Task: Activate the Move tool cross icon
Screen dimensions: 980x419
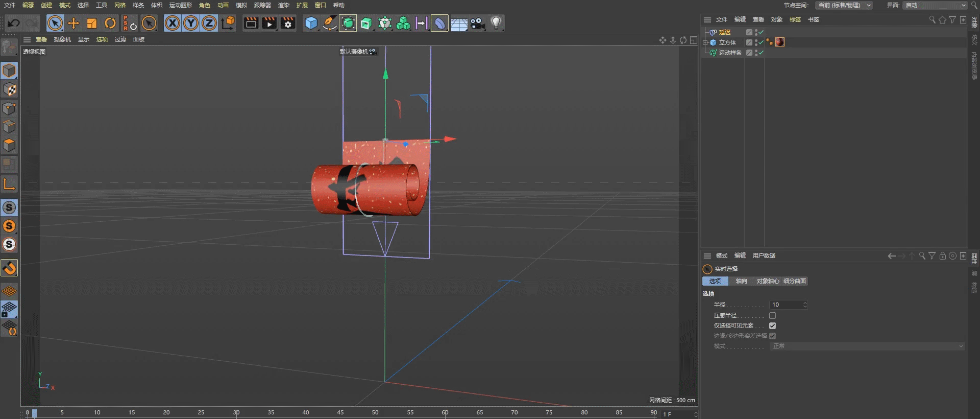Action: (x=73, y=23)
